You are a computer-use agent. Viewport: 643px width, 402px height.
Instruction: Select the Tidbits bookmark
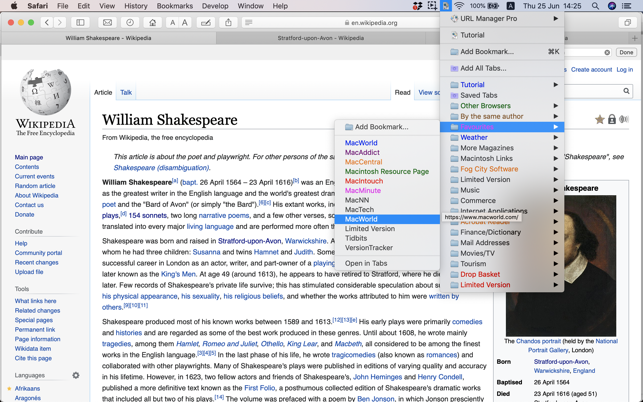tap(387, 238)
